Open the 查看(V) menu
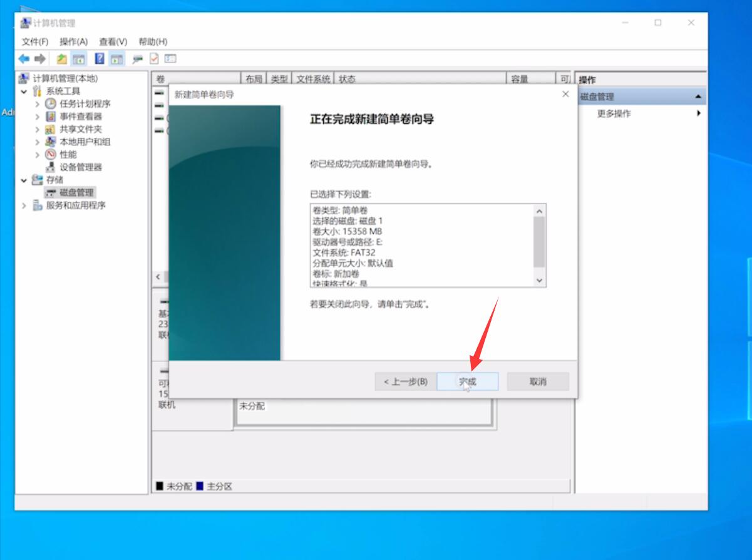The height and width of the screenshot is (560, 752). coord(113,41)
